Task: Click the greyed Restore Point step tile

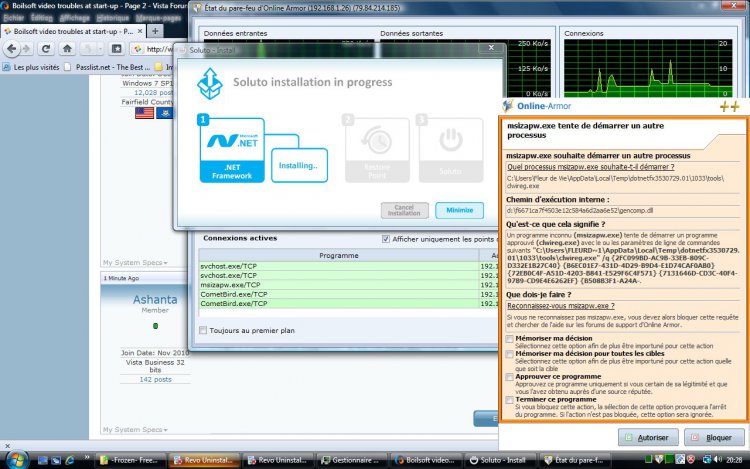Action: (x=377, y=150)
